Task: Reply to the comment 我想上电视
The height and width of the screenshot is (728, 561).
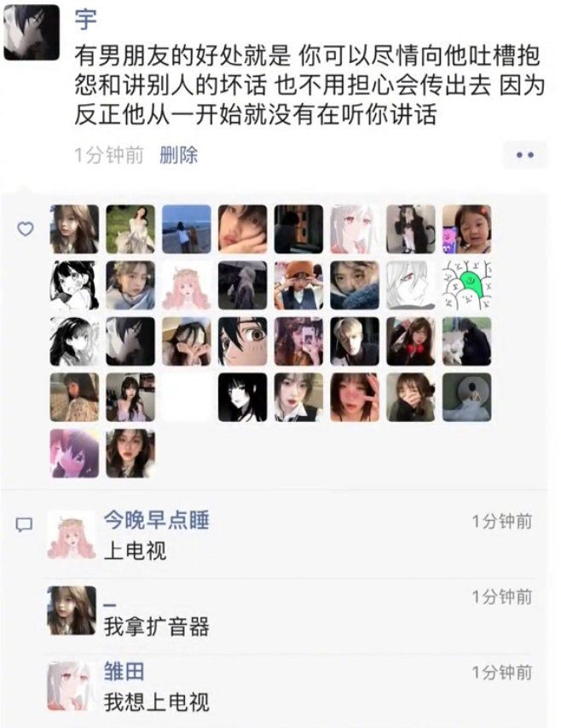Action: (157, 702)
